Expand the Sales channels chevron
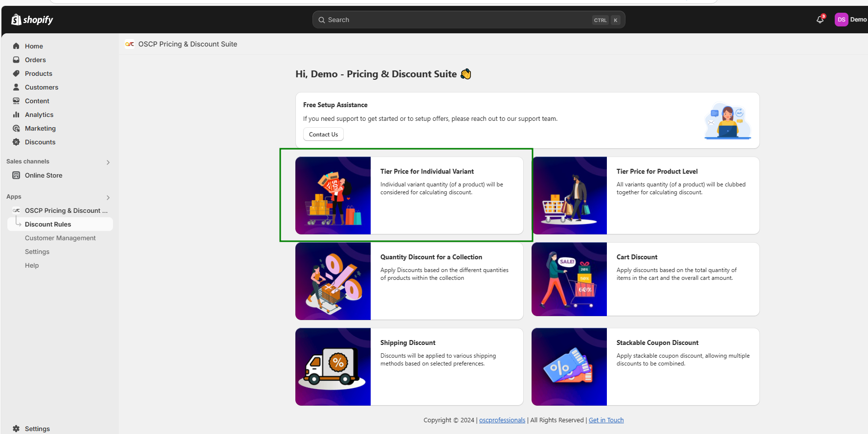Viewport: 868px width, 434px height. 108,162
